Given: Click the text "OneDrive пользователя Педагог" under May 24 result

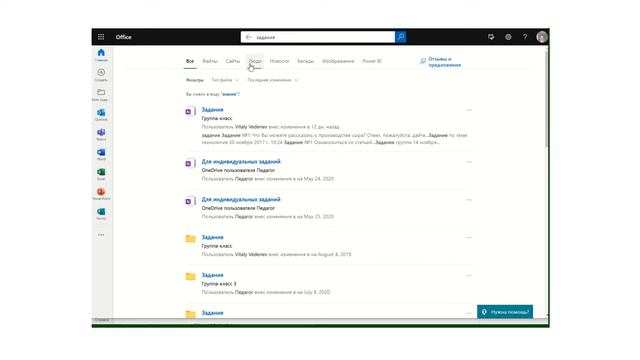Looking at the screenshot, I should click(x=238, y=170).
